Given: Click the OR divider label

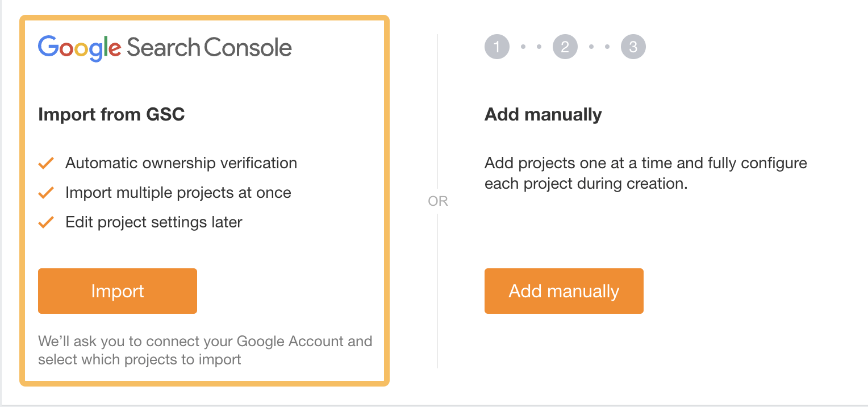Looking at the screenshot, I should (438, 201).
